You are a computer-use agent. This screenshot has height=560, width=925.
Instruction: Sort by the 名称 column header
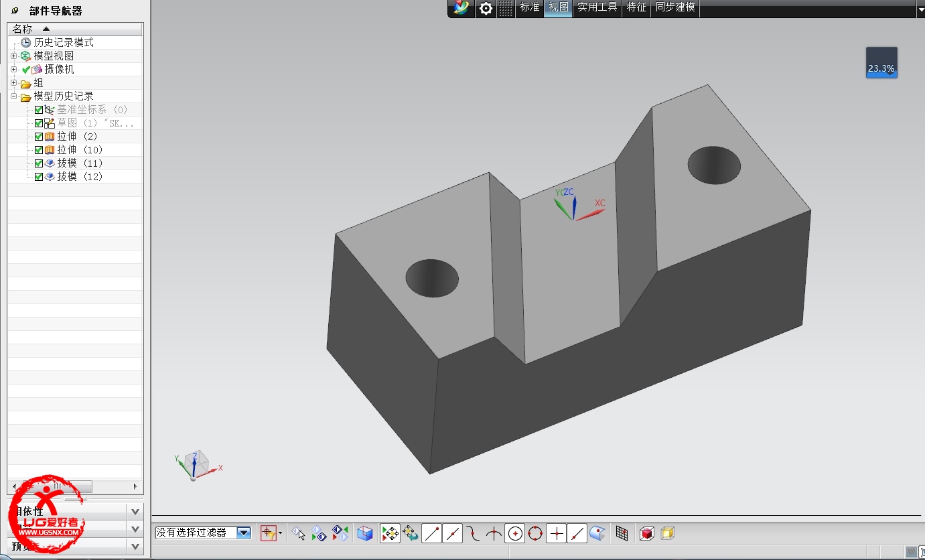coord(75,29)
